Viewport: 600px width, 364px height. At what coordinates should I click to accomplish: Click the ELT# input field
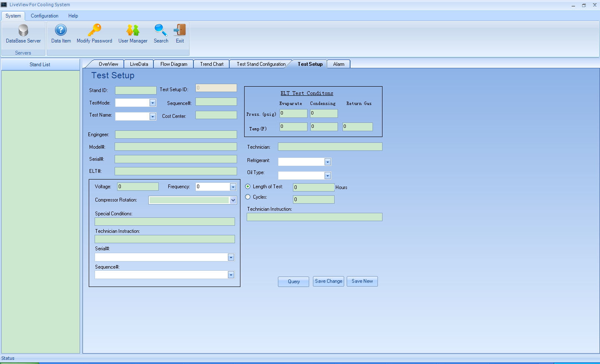coord(176,171)
